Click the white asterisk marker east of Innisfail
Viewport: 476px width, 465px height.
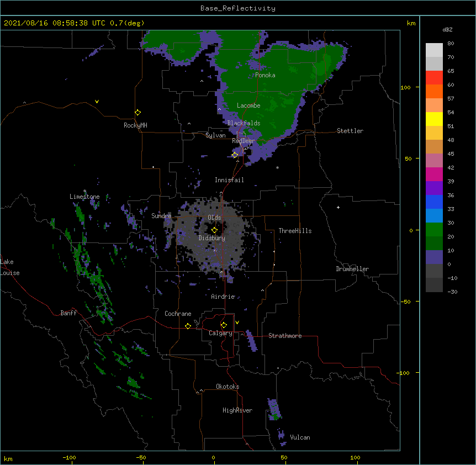[277, 167]
